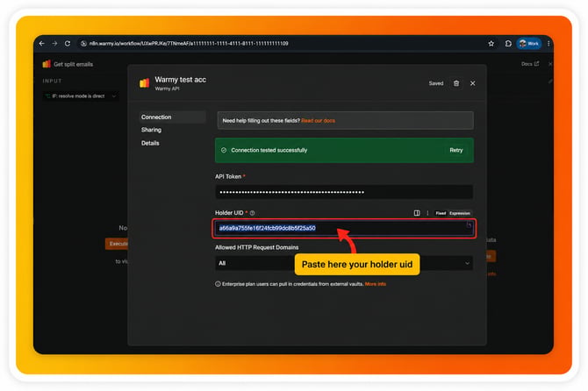The width and height of the screenshot is (588, 391).
Task: Select the Connection tab
Action: point(172,117)
